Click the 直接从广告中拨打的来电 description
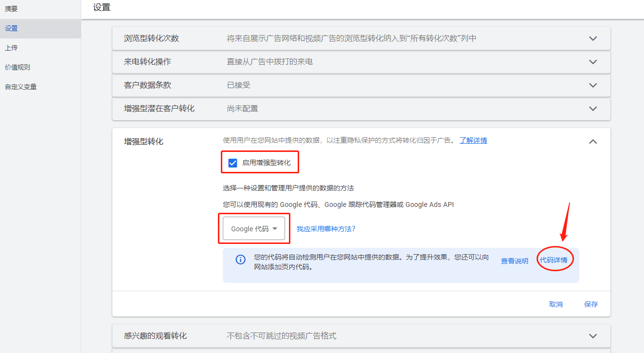This screenshot has height=353, width=644. tap(270, 62)
